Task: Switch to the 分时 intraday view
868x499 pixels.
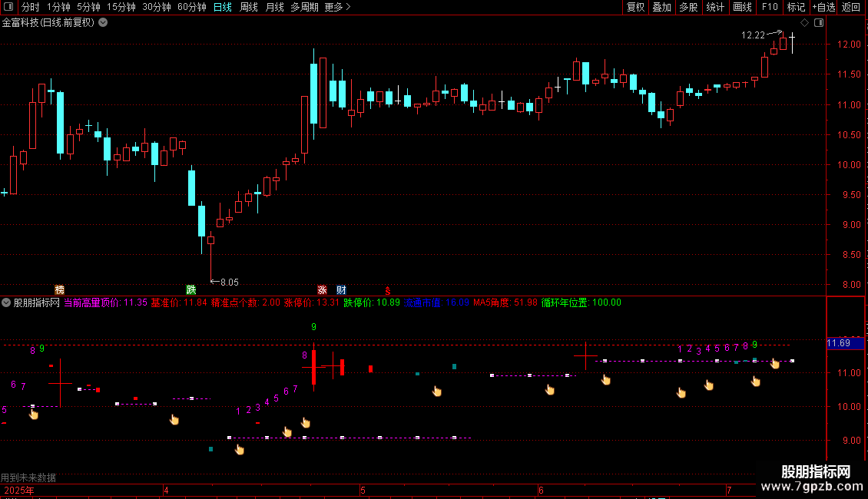Action: tap(31, 7)
